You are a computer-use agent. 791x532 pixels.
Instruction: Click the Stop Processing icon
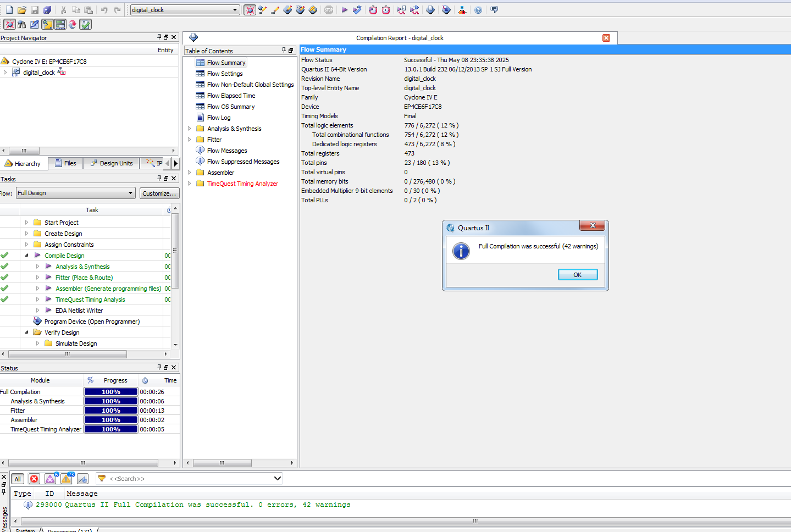[x=329, y=10]
